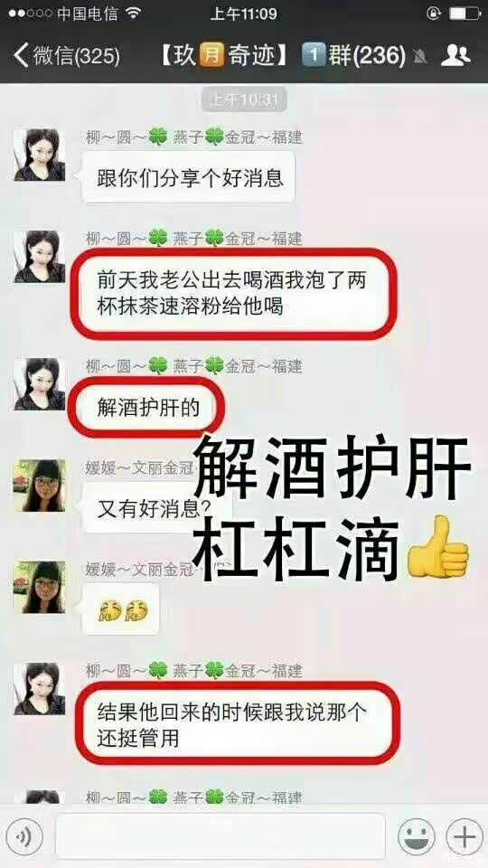The height and width of the screenshot is (868, 488).
Task: Tap the 结果他回来的时候 message bubble
Action: [236, 723]
